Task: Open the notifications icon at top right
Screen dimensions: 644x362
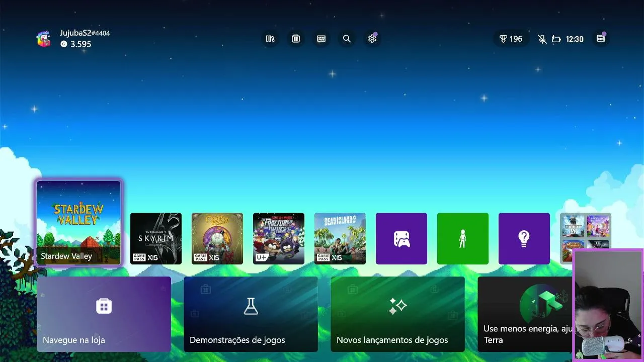Action: point(601,39)
